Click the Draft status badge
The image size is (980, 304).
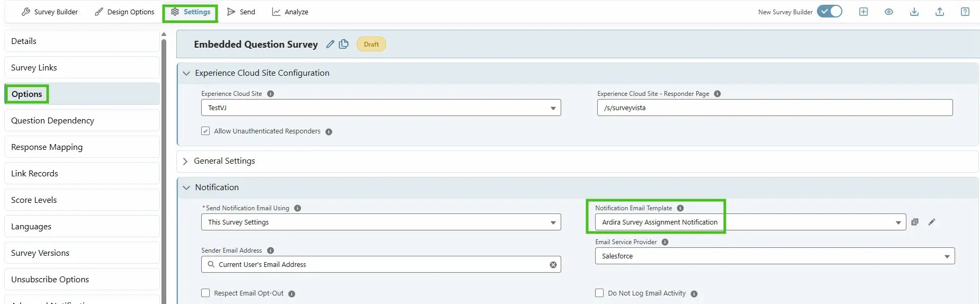371,44
